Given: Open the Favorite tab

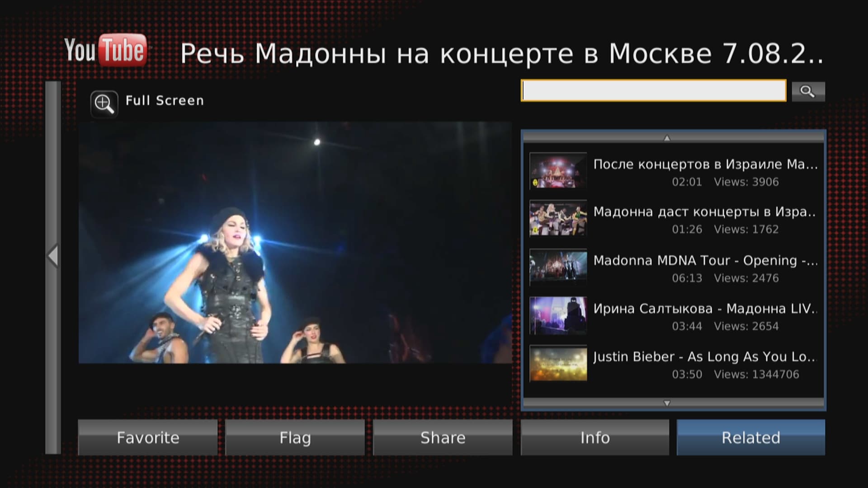Looking at the screenshot, I should pos(148,437).
